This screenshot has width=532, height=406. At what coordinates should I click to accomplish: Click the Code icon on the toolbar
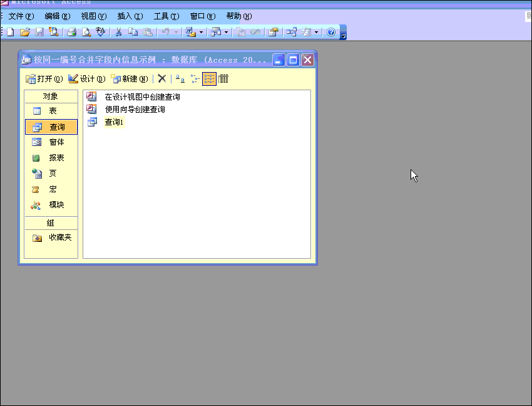(241, 33)
